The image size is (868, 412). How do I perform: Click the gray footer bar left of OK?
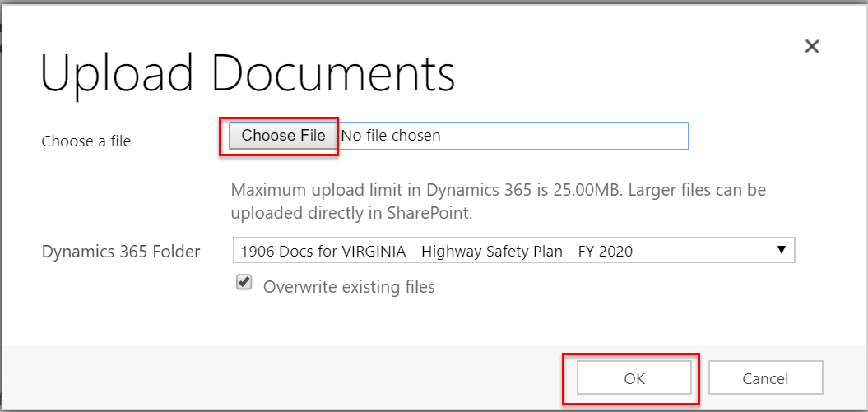pos(288,378)
